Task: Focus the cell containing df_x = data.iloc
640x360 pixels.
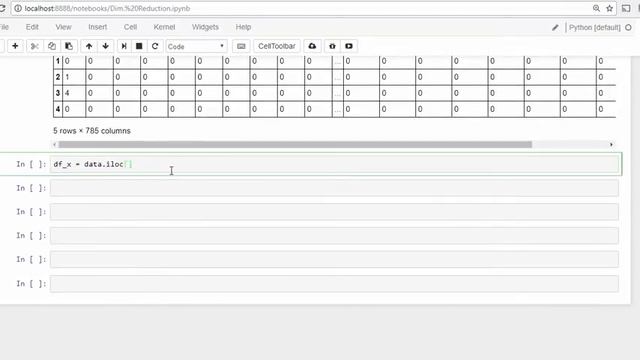Action: 334,164
